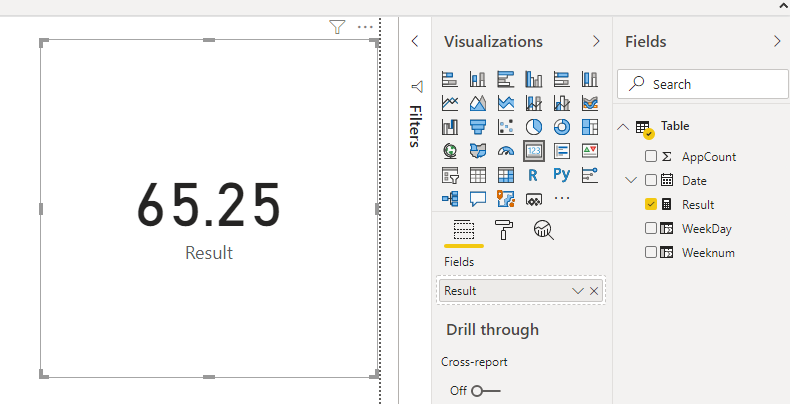Toggle the Cross-report switch on
The height and width of the screenshot is (404, 790).
coord(486,391)
